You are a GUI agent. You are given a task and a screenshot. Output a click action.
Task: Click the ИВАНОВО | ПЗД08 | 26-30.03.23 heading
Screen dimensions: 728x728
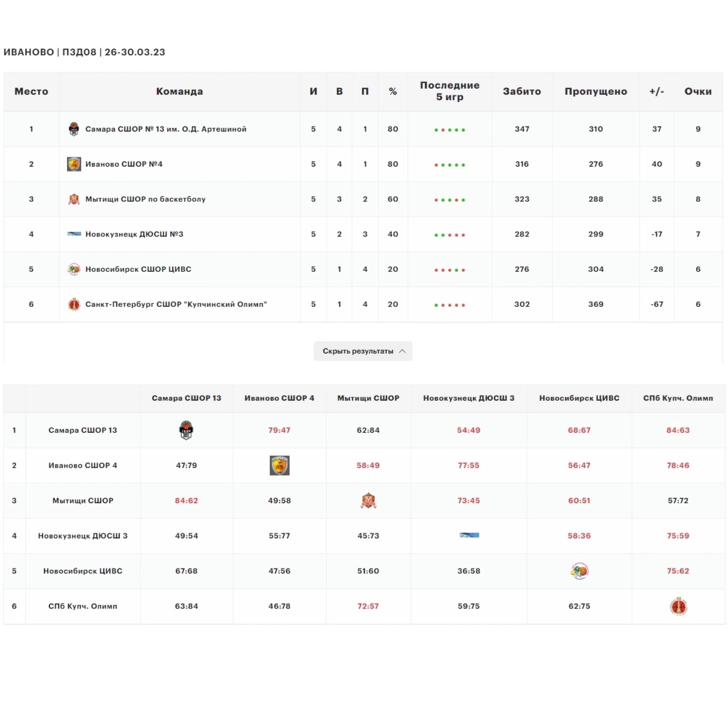84,52
